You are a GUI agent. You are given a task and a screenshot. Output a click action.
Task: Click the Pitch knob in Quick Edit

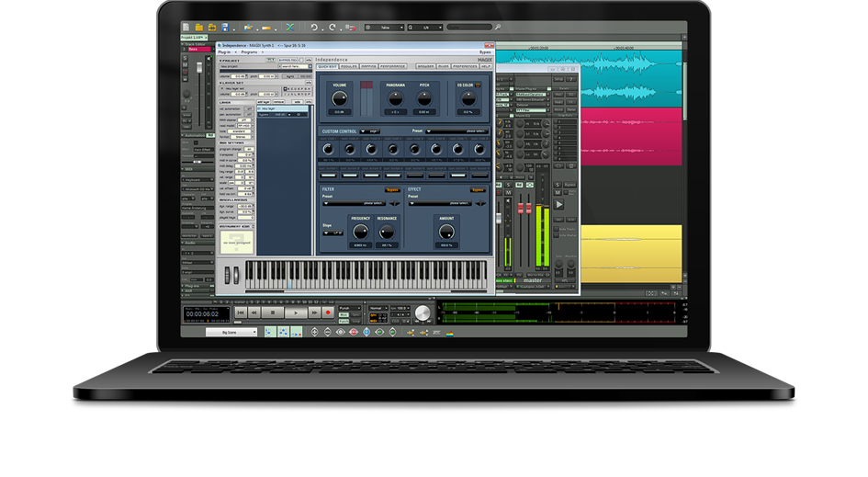[x=424, y=98]
